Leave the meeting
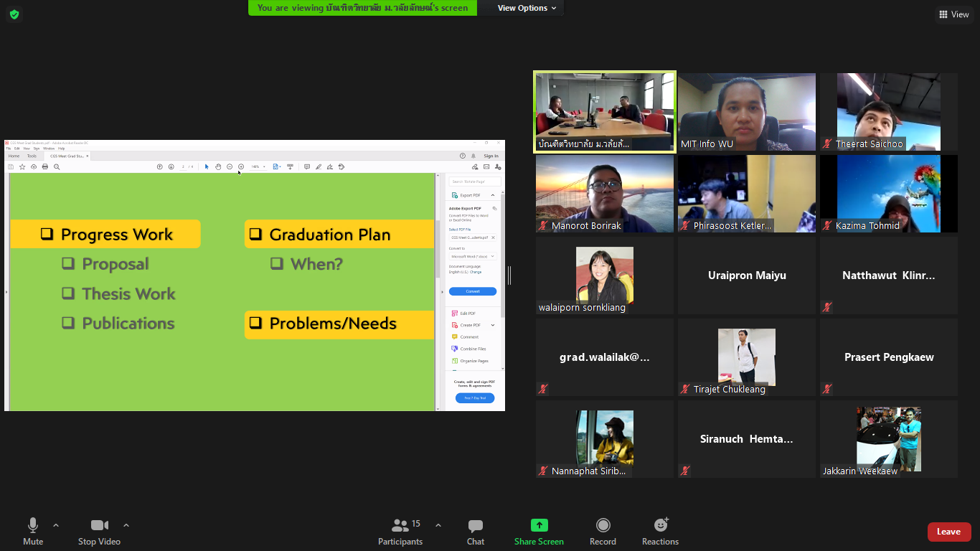This screenshot has width=980, height=551. (x=948, y=532)
